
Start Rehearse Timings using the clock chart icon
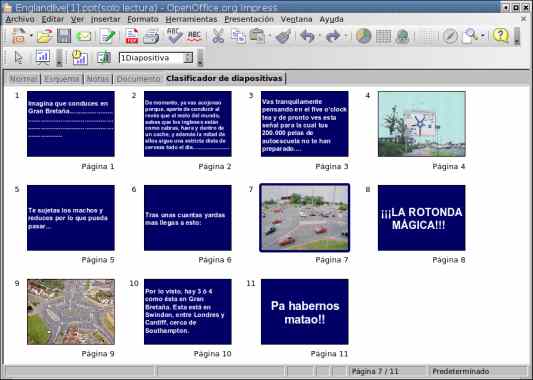80,57
